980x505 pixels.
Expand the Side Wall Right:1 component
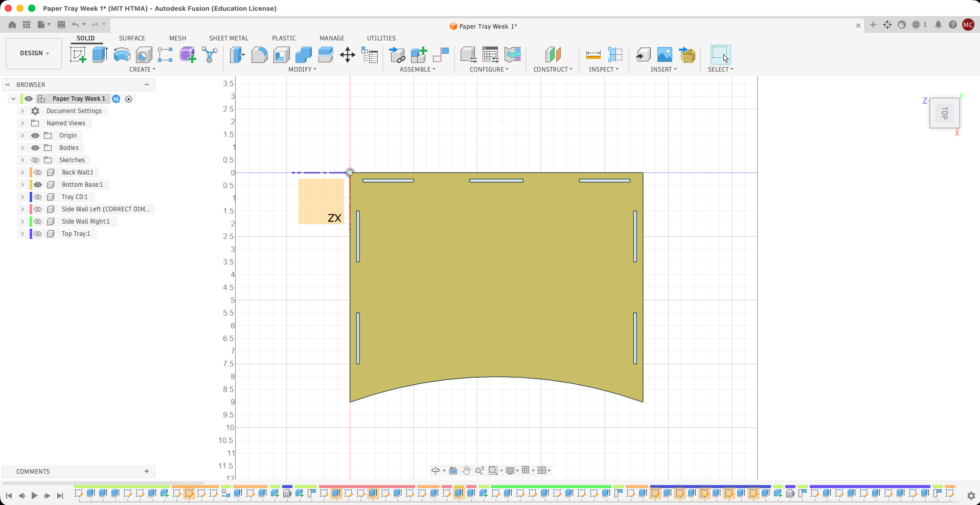click(22, 222)
